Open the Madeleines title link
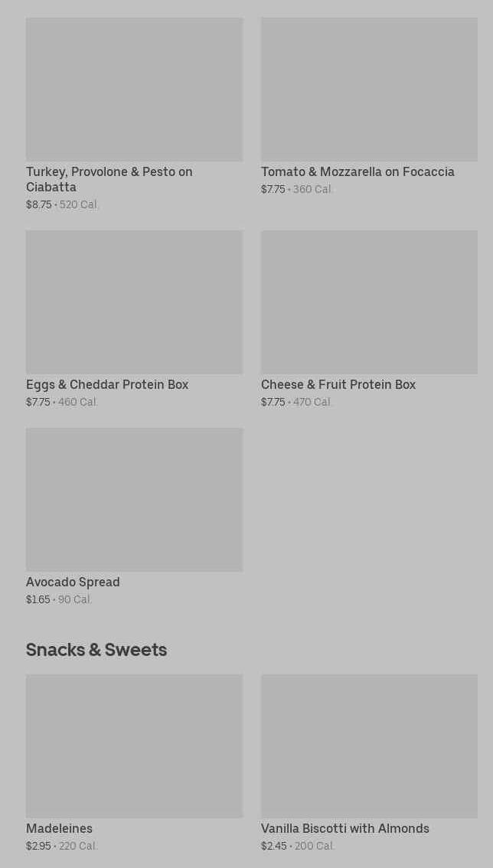The width and height of the screenshot is (493, 868). tap(59, 829)
